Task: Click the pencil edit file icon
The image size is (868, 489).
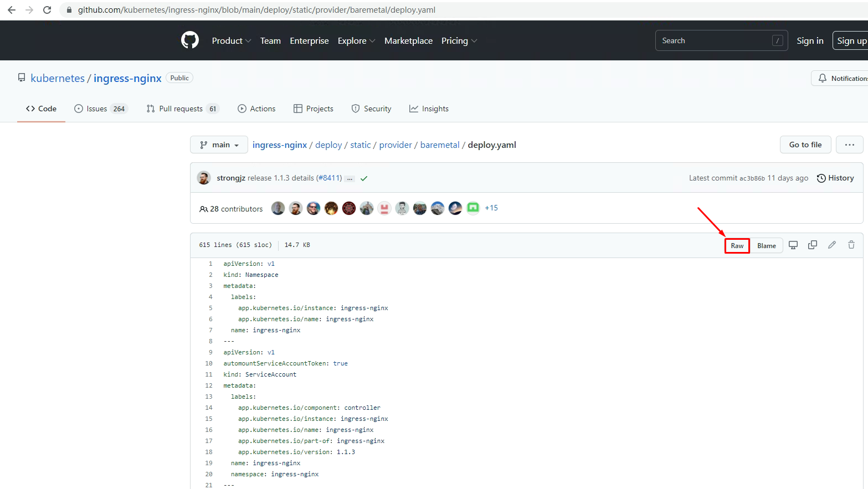Action: [x=832, y=245]
